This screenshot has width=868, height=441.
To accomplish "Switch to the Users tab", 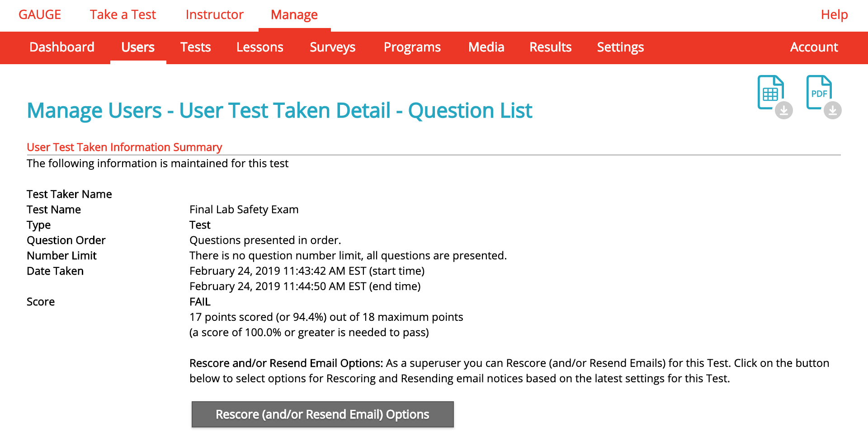I will click(x=138, y=47).
